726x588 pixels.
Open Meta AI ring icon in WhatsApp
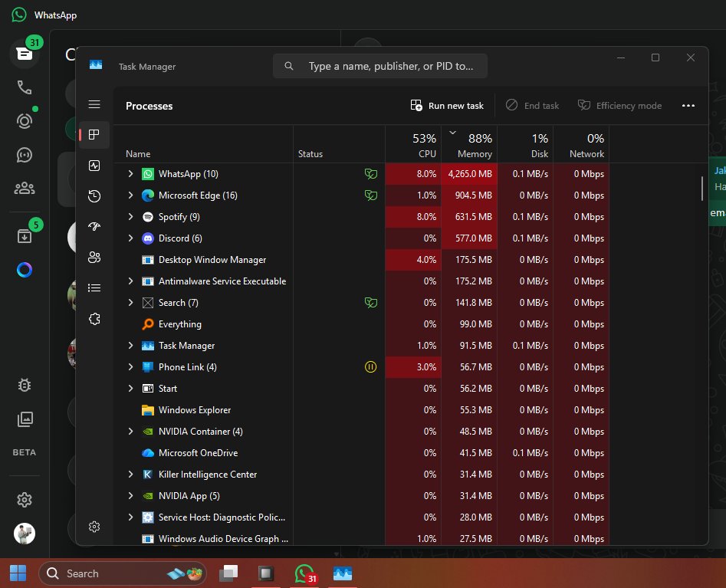pos(25,269)
